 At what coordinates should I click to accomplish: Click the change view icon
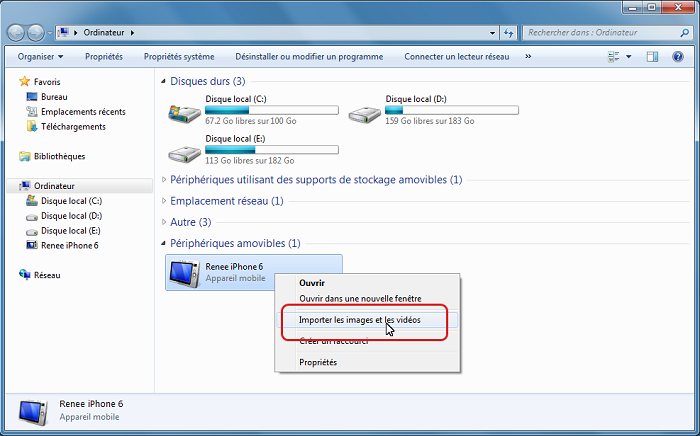tap(613, 57)
